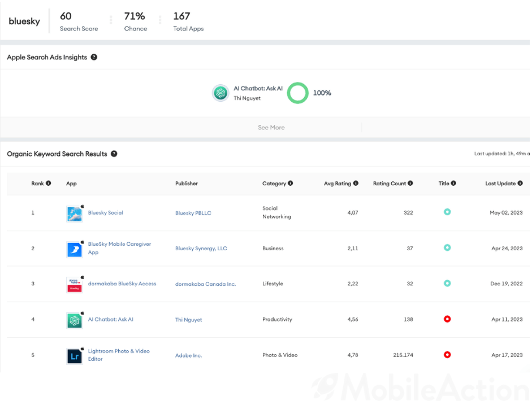Click the Social Networking category cell
Screen dimensions: 532x405
[276, 212]
